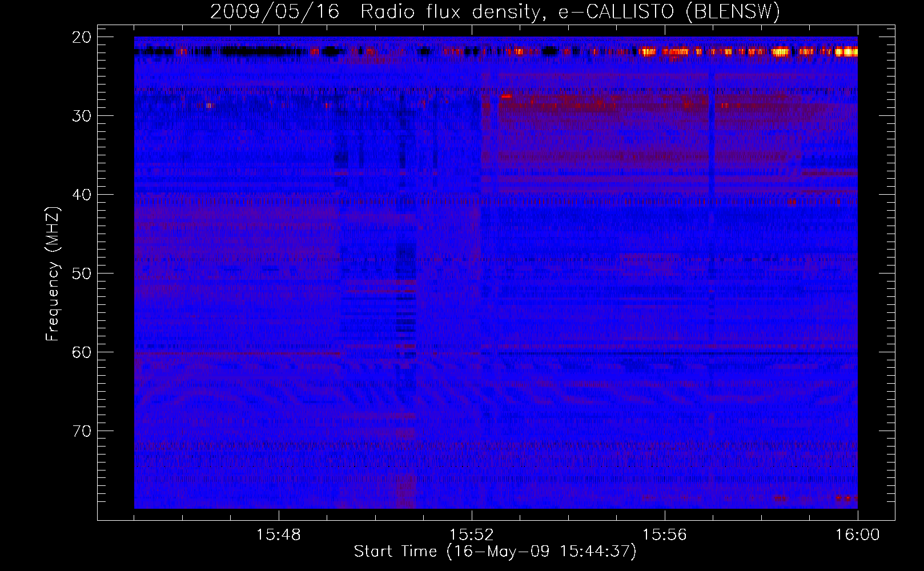Screen dimensions: 924x571
Task: Click the 'Start Time (16-May-09 15:44:37)' label
Action: point(495,552)
